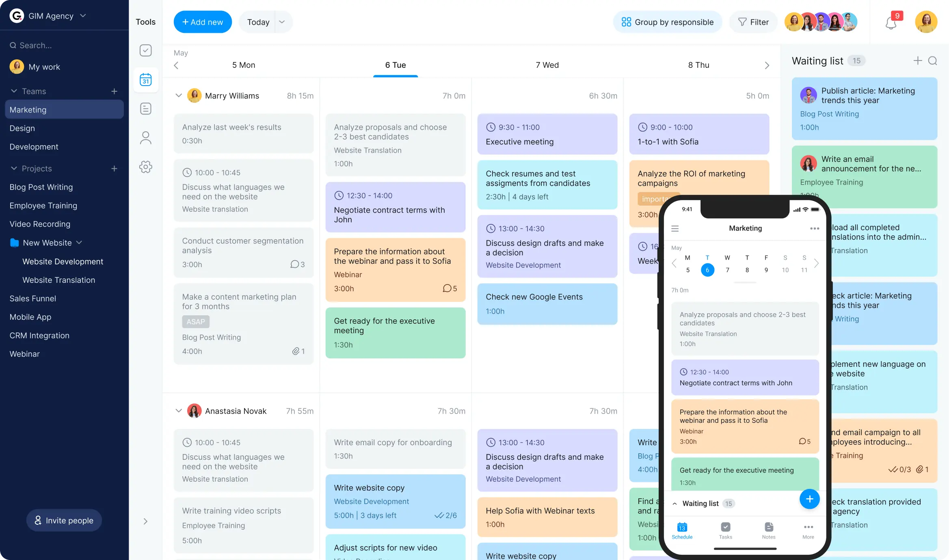Open Schedule tab on phone bottom bar
This screenshot has height=560, width=949.
coord(682,530)
